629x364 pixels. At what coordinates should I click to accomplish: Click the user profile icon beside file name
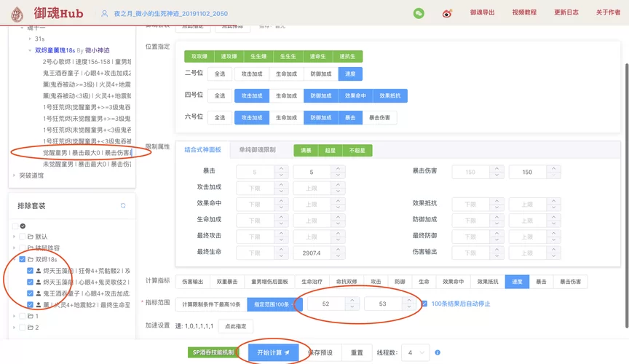pos(104,14)
